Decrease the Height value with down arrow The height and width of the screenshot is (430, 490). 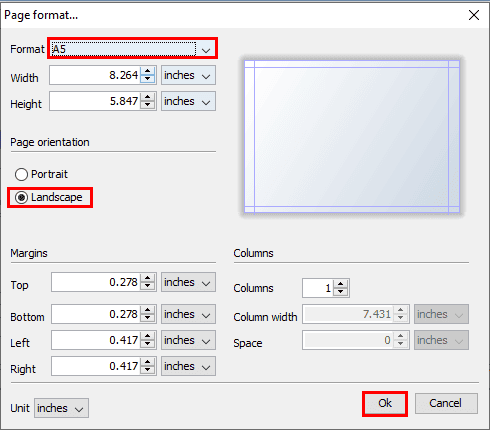click(148, 105)
